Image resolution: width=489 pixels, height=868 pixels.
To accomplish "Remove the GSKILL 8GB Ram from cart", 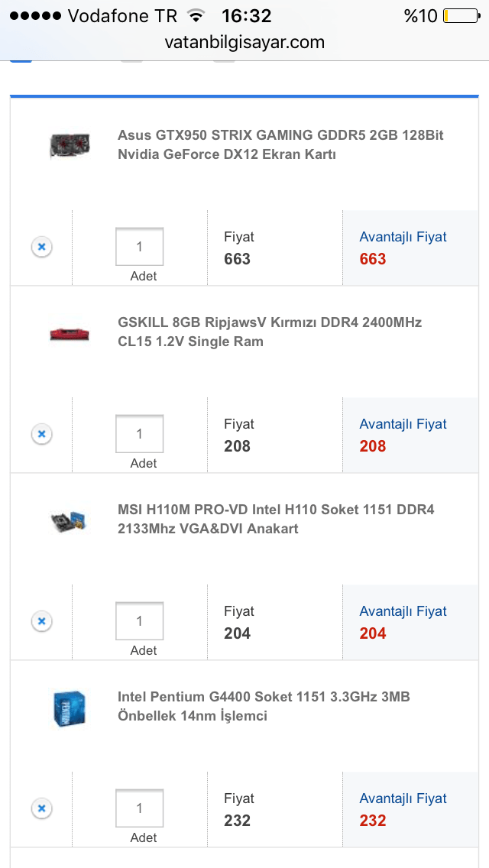I will pyautogui.click(x=42, y=434).
